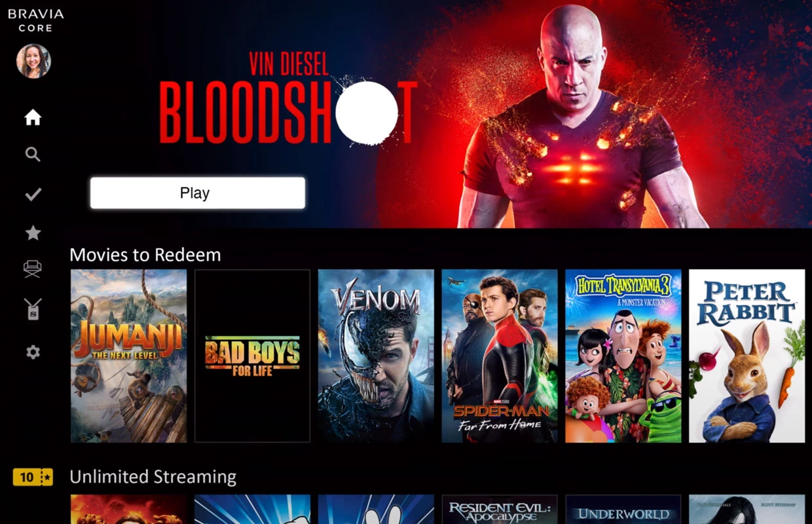Screen dimensions: 812x524
Task: Open the star favorites icon
Action: (33, 233)
